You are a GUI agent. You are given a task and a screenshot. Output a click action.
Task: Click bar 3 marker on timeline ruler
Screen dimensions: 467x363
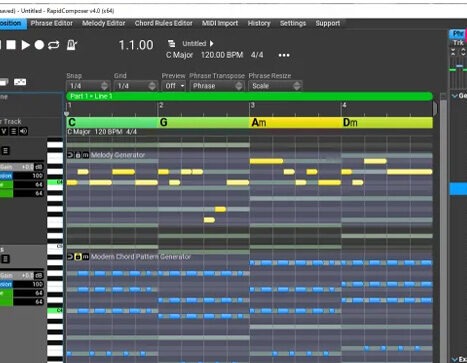tap(253, 105)
